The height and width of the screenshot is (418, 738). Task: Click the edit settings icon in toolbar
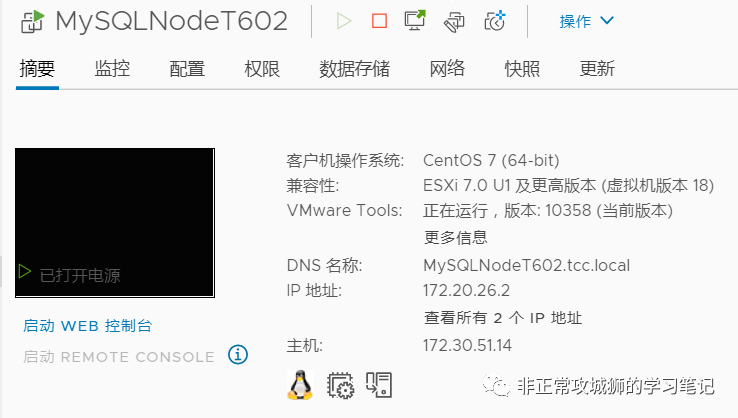pos(454,22)
